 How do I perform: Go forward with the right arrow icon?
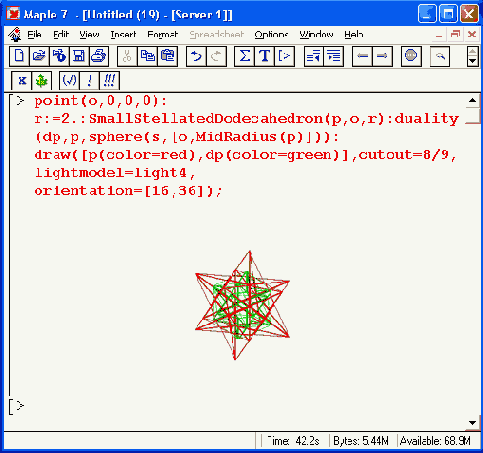382,56
